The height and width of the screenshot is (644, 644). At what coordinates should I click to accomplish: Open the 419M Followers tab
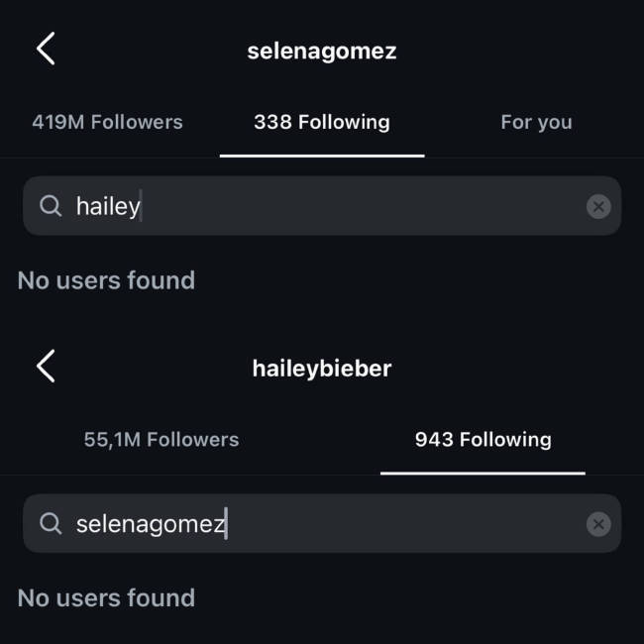click(x=107, y=122)
